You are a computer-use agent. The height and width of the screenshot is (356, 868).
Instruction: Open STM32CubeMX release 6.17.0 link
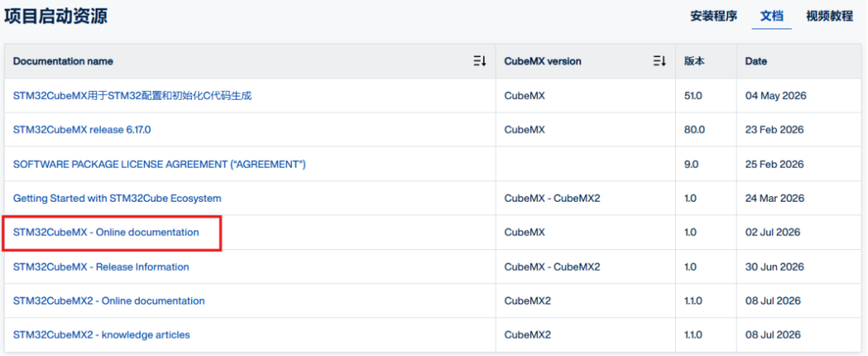click(82, 129)
